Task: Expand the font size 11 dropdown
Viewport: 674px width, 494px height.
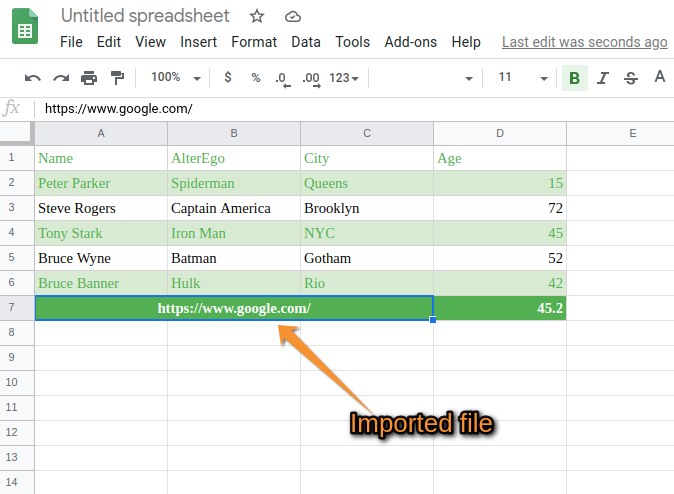Action: click(x=523, y=78)
